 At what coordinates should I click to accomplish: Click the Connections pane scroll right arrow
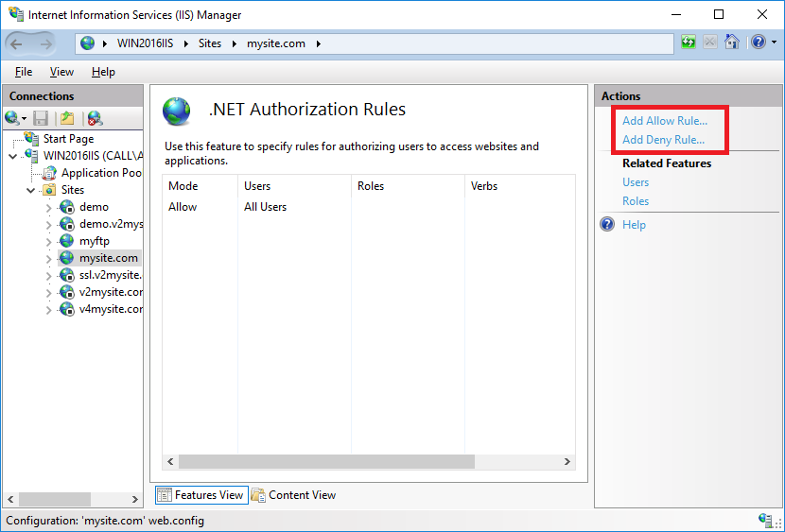(134, 499)
